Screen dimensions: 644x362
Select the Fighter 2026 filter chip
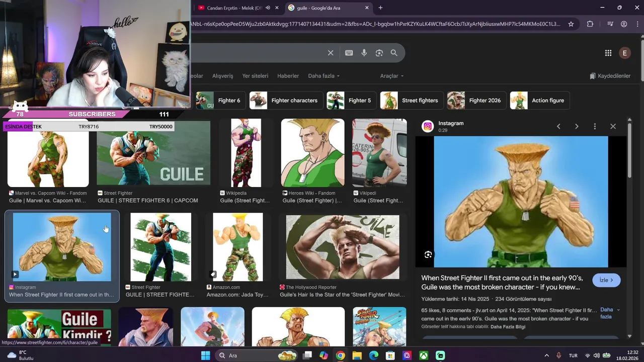tap(476, 101)
